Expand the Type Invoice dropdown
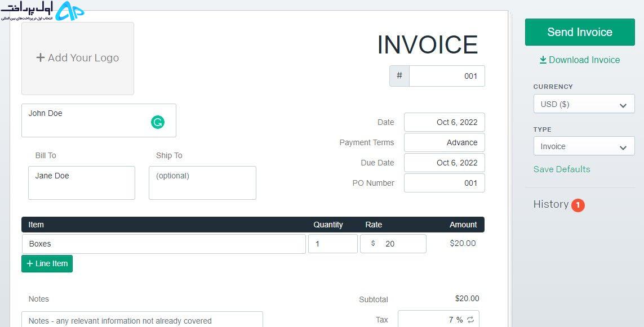644x327 pixels. coord(584,146)
